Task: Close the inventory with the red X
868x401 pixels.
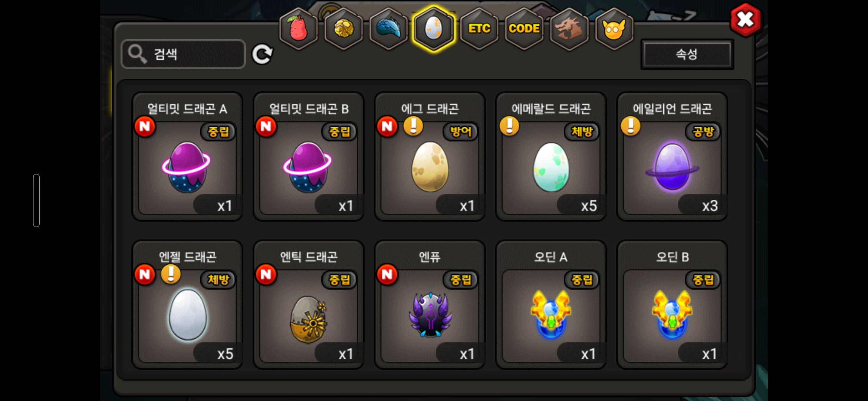Action: 745,20
